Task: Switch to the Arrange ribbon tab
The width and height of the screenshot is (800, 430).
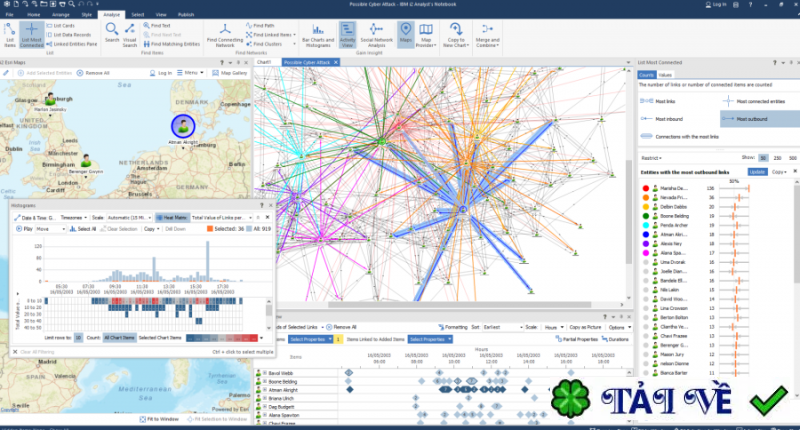Action: 61,15
